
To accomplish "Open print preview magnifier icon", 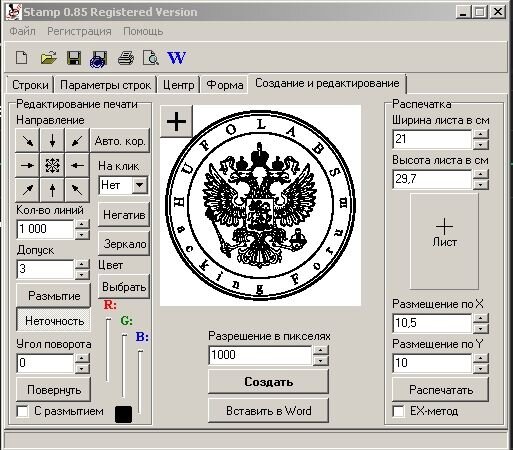I will [151, 58].
